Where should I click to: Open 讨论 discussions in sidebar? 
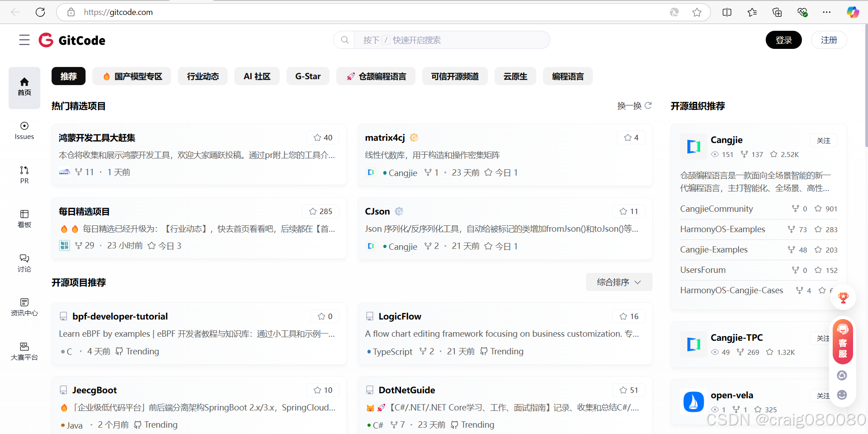(24, 263)
